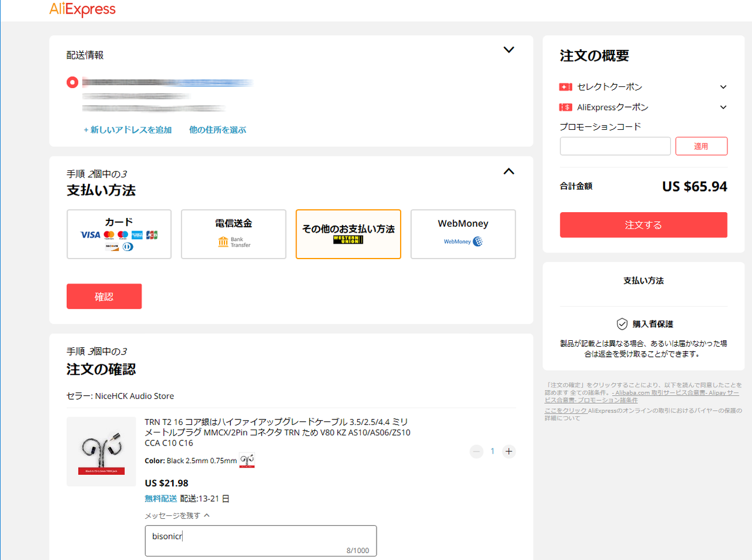Image resolution: width=752 pixels, height=560 pixels.
Task: Click the AliExpressクーポン coupon icon
Action: tap(566, 108)
